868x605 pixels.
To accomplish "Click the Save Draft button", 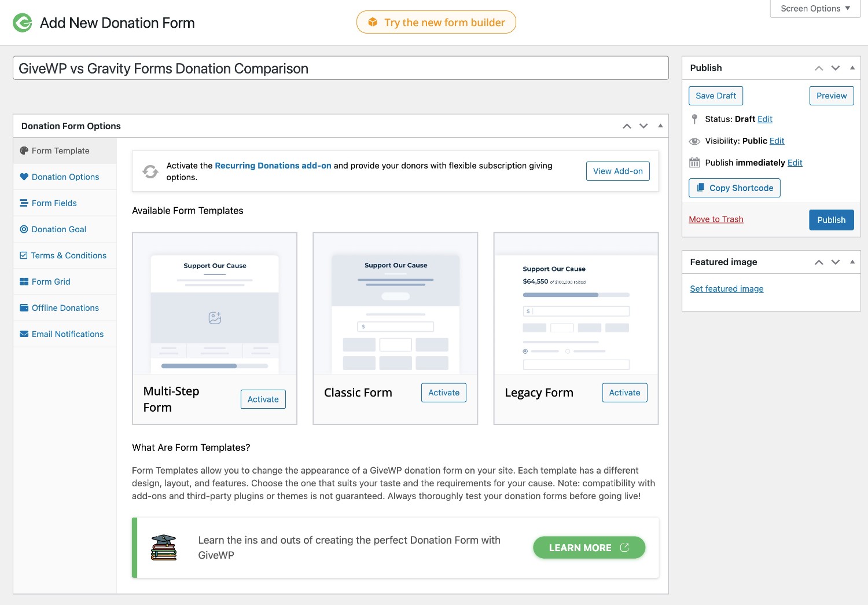I will 716,96.
